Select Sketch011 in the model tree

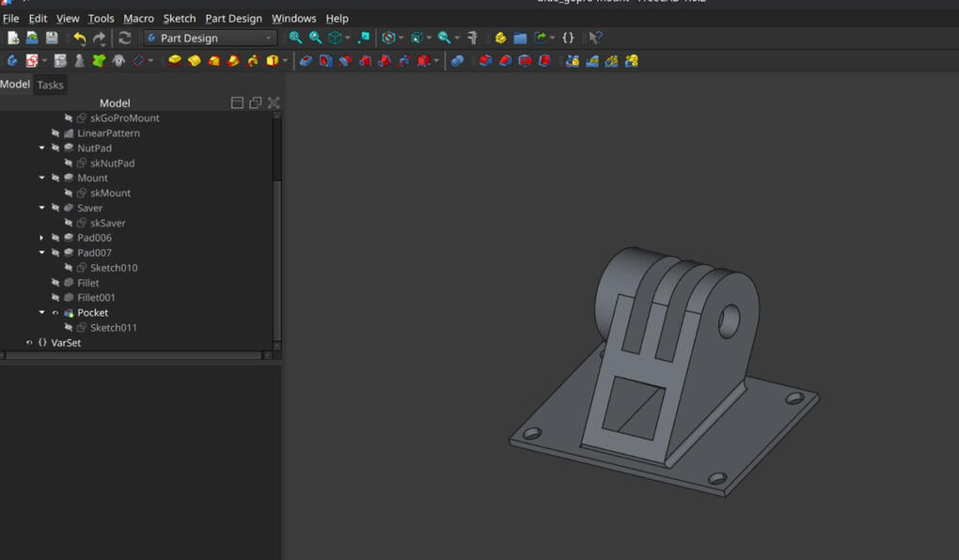point(113,328)
